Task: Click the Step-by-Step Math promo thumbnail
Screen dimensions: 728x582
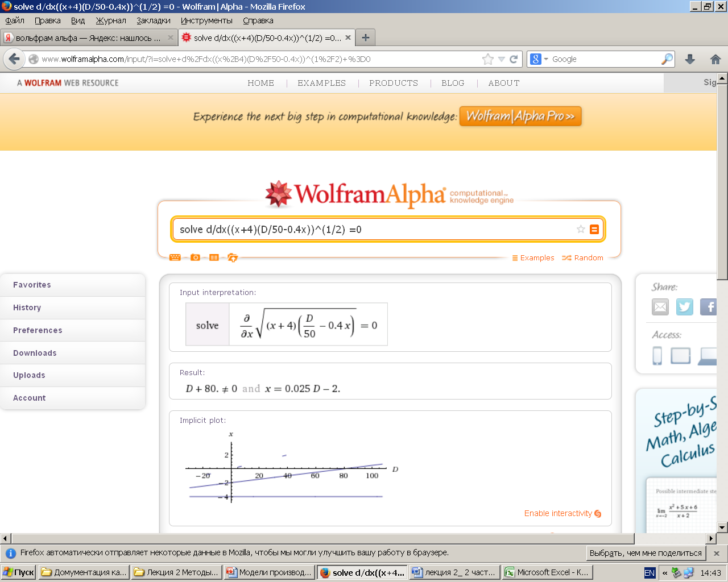Action: 681,505
